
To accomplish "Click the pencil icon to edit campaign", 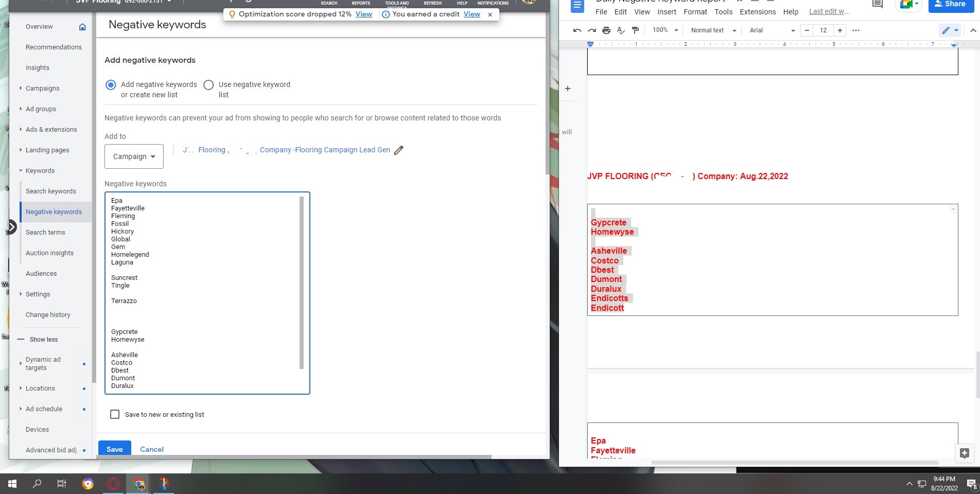I will (398, 150).
